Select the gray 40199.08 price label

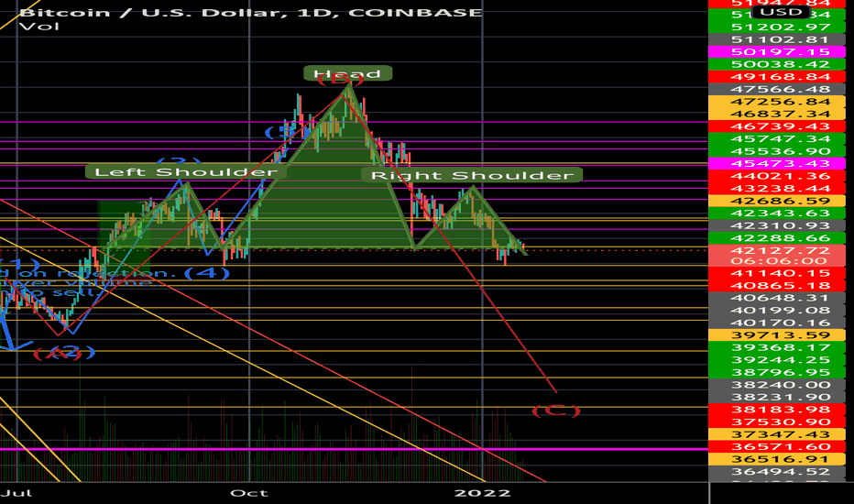777,311
